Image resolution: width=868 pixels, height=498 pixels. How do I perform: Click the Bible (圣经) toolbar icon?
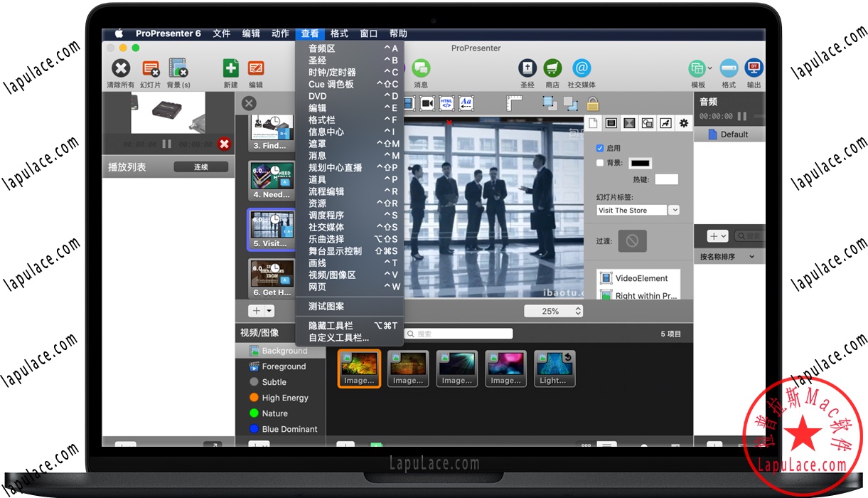527,68
